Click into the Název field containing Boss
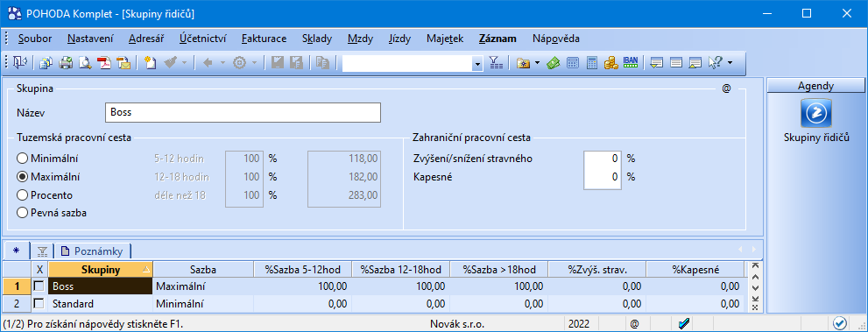 243,112
